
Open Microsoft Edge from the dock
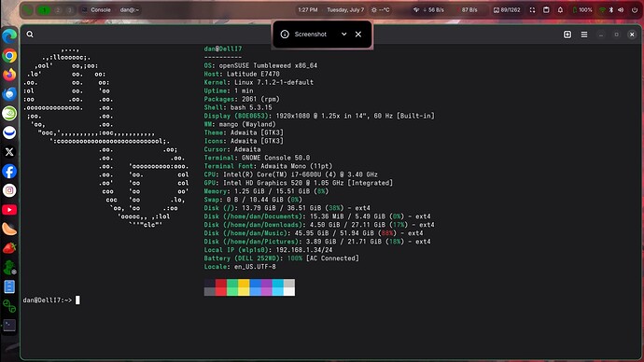click(9, 36)
